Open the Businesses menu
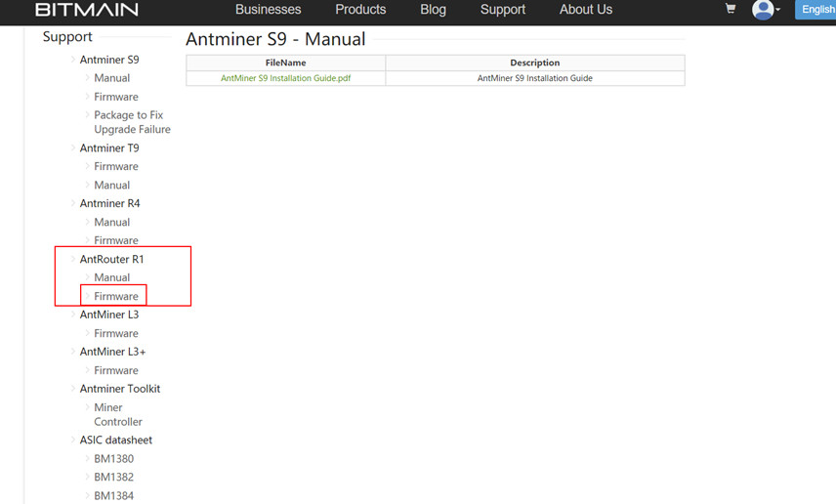 [x=269, y=10]
